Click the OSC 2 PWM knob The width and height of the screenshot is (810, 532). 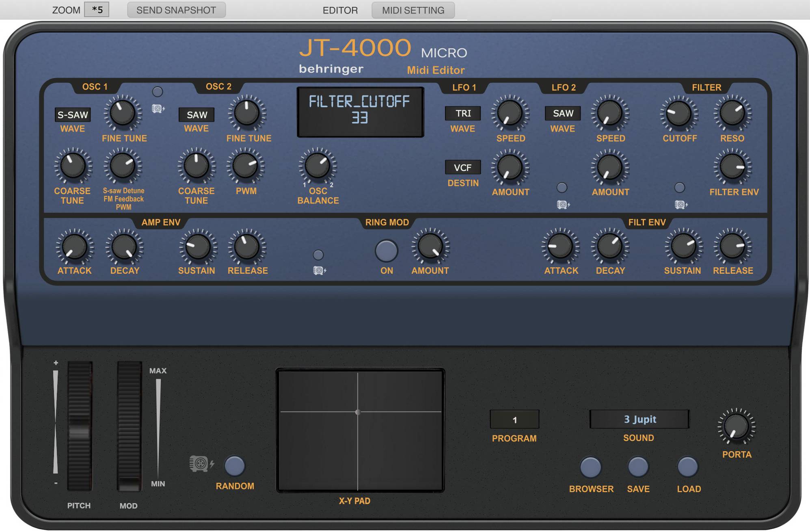pos(246,166)
